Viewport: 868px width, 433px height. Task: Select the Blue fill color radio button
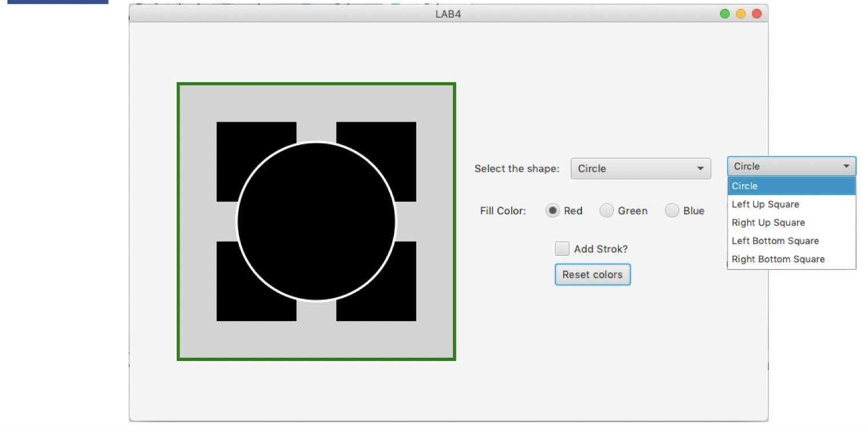(672, 211)
